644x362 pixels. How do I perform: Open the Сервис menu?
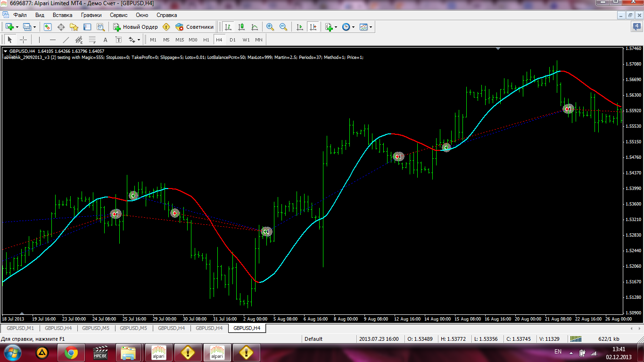click(x=118, y=15)
